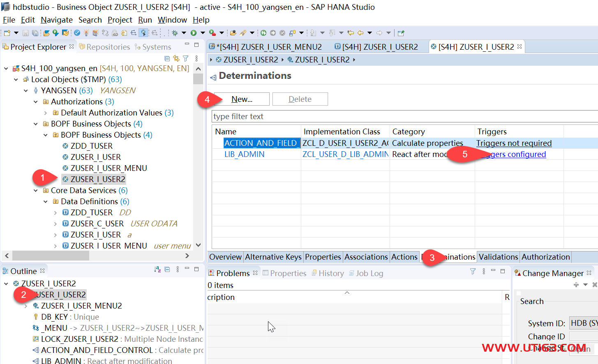The image size is (598, 364).
Task: Collapse the Core Data Services folder
Action: point(36,191)
